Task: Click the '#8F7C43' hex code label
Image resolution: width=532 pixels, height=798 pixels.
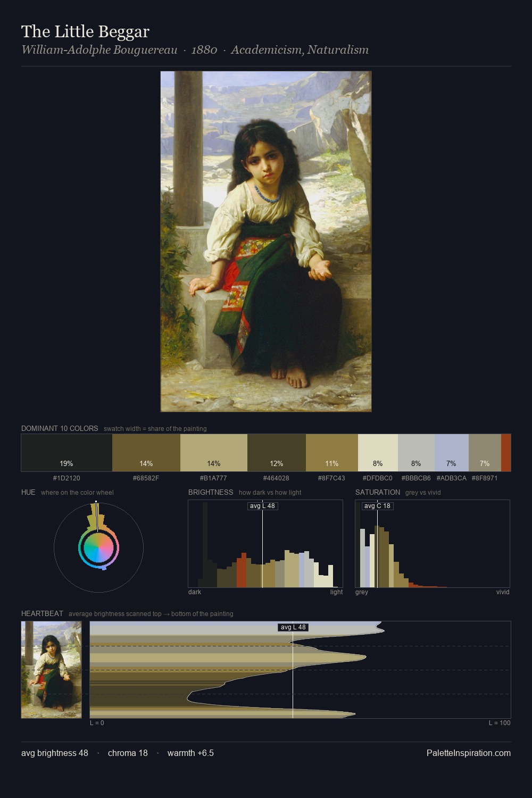Action: [x=332, y=478]
